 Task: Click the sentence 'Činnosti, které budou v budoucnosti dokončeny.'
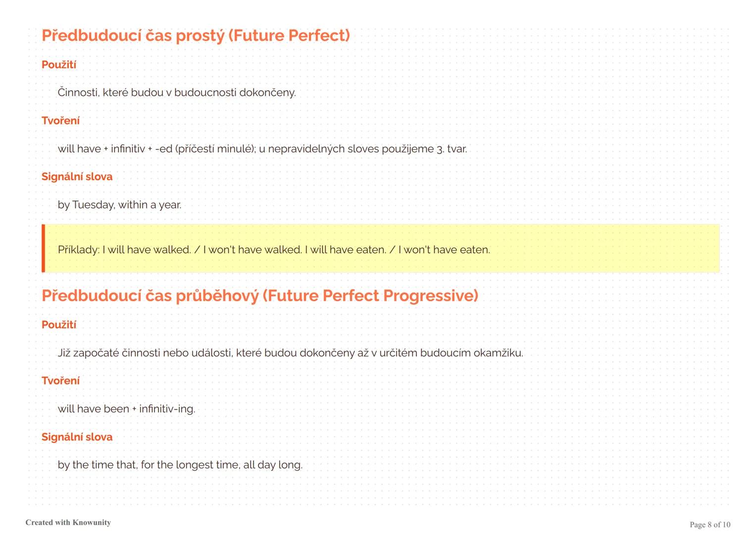pyautogui.click(x=177, y=93)
